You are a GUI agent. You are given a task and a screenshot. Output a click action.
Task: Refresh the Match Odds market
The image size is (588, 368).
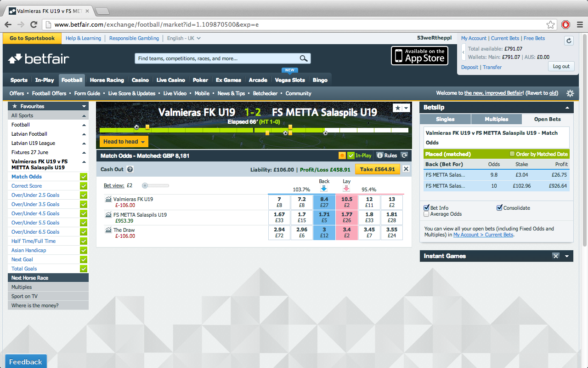(x=404, y=155)
